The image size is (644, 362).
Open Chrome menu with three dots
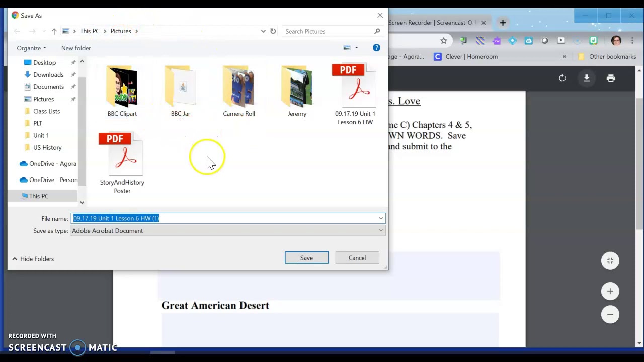point(632,41)
